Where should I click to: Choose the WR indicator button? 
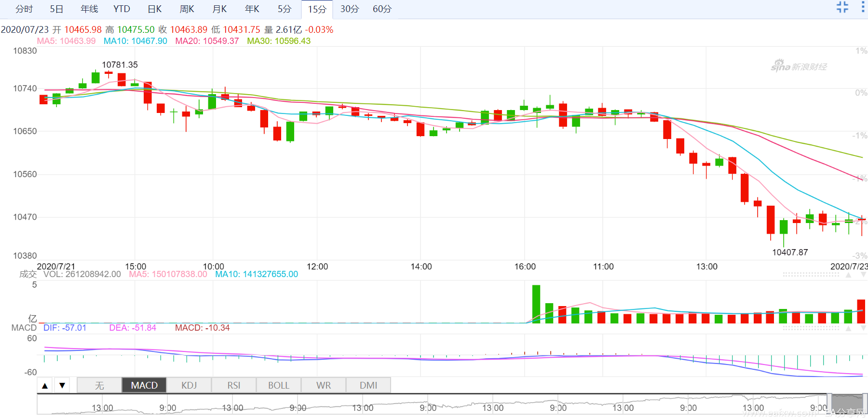point(324,385)
